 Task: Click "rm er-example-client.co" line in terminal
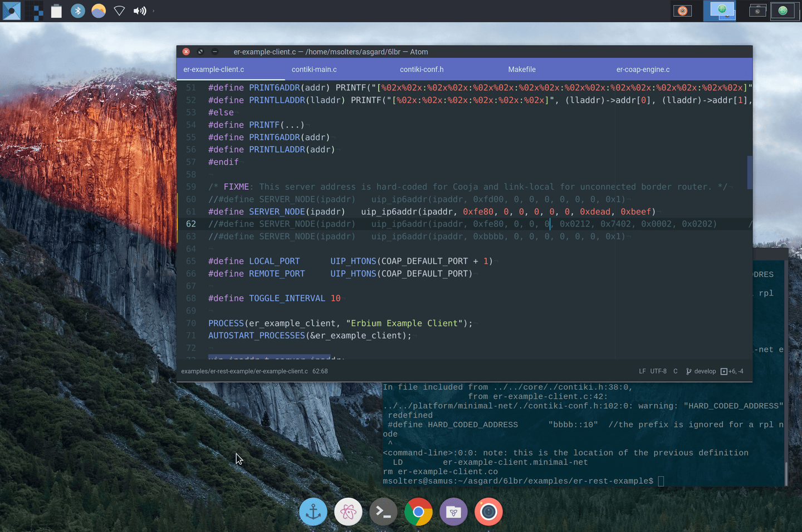point(440,472)
